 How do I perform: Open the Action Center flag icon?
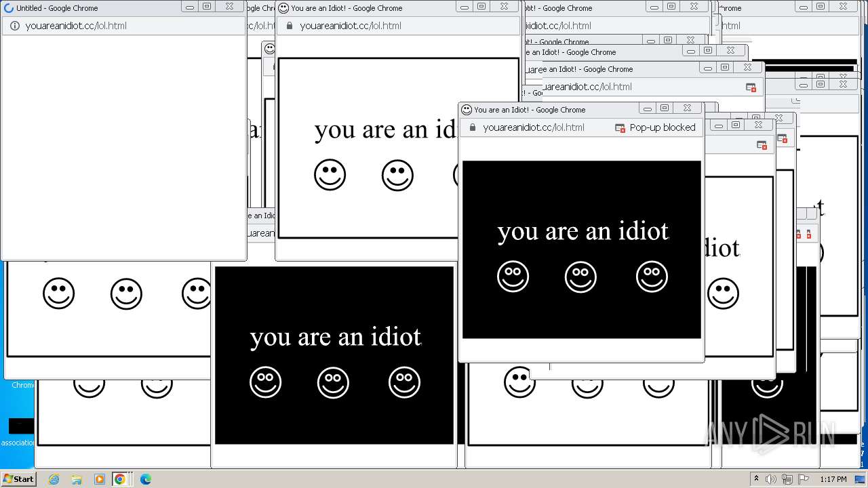click(x=804, y=479)
